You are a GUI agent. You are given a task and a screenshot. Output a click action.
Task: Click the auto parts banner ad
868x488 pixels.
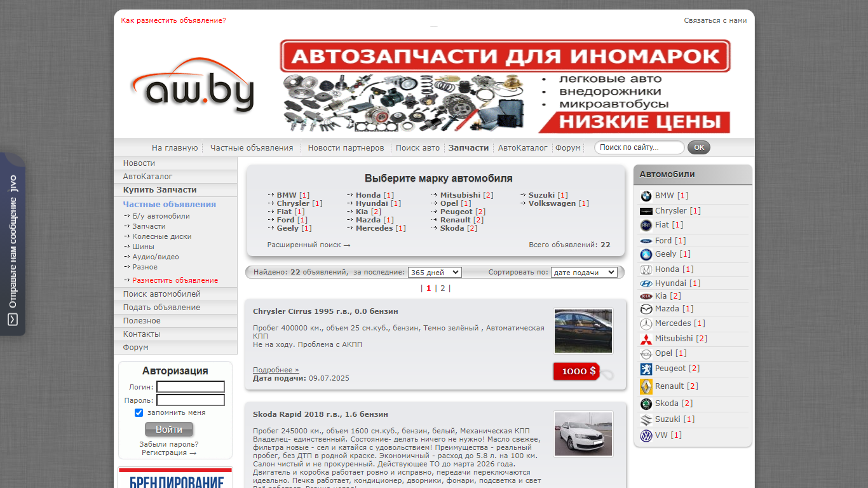505,86
